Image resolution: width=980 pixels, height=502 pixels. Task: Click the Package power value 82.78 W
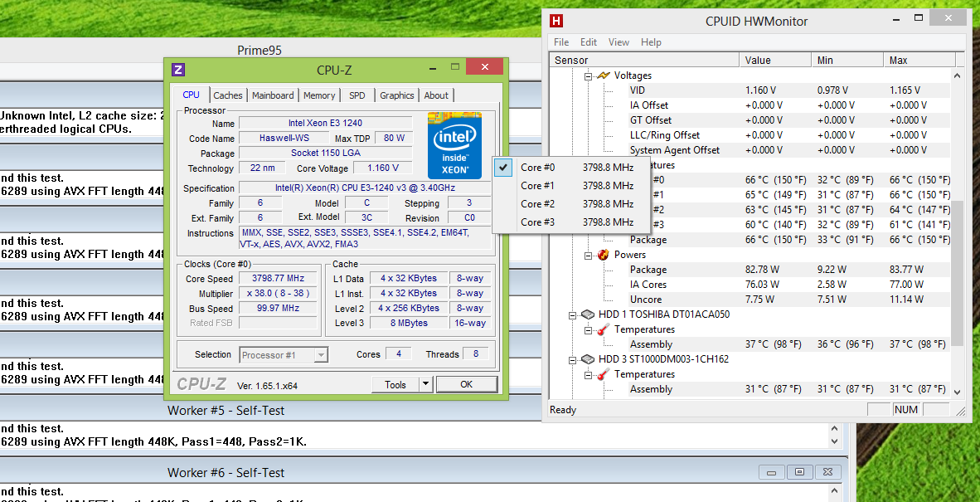coord(762,270)
